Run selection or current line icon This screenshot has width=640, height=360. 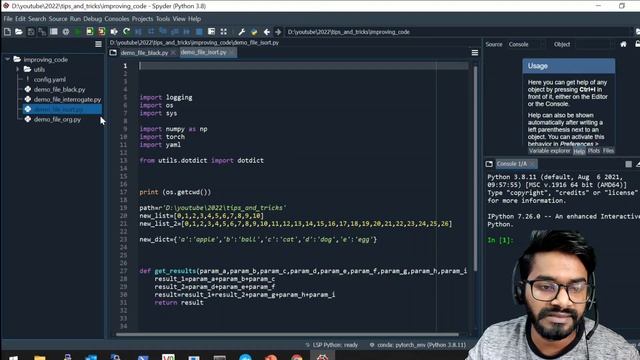(x=114, y=32)
